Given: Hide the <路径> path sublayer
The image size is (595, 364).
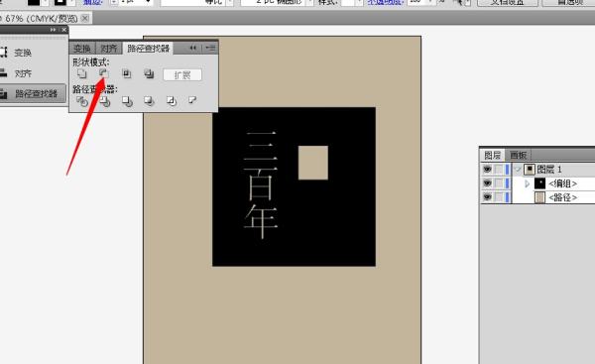Looking at the screenshot, I should coord(487,197).
